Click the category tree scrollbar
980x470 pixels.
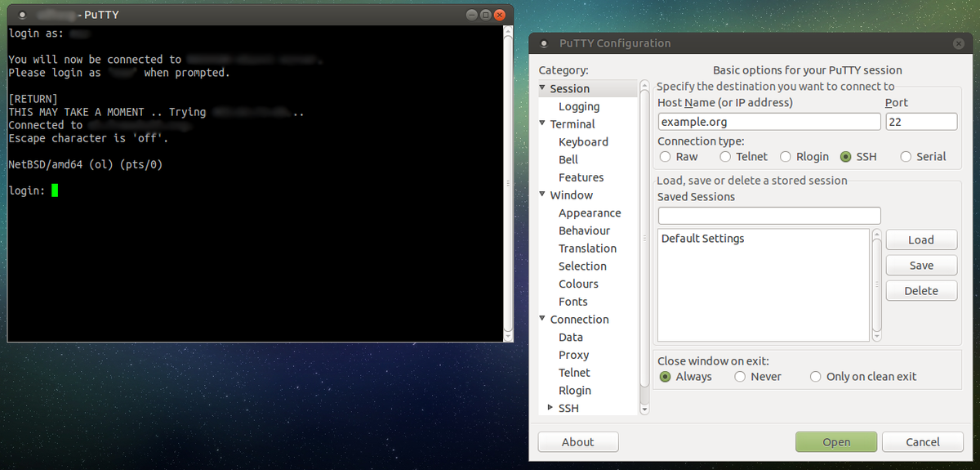[644, 247]
